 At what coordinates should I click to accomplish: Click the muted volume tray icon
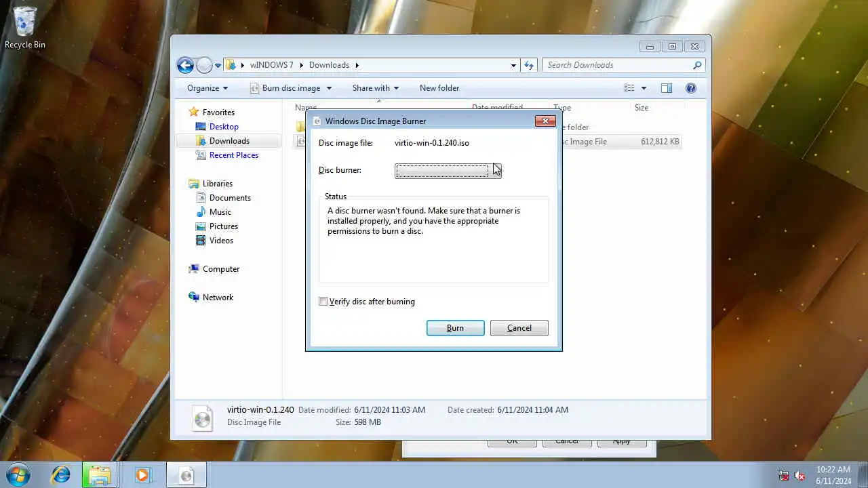pyautogui.click(x=800, y=476)
